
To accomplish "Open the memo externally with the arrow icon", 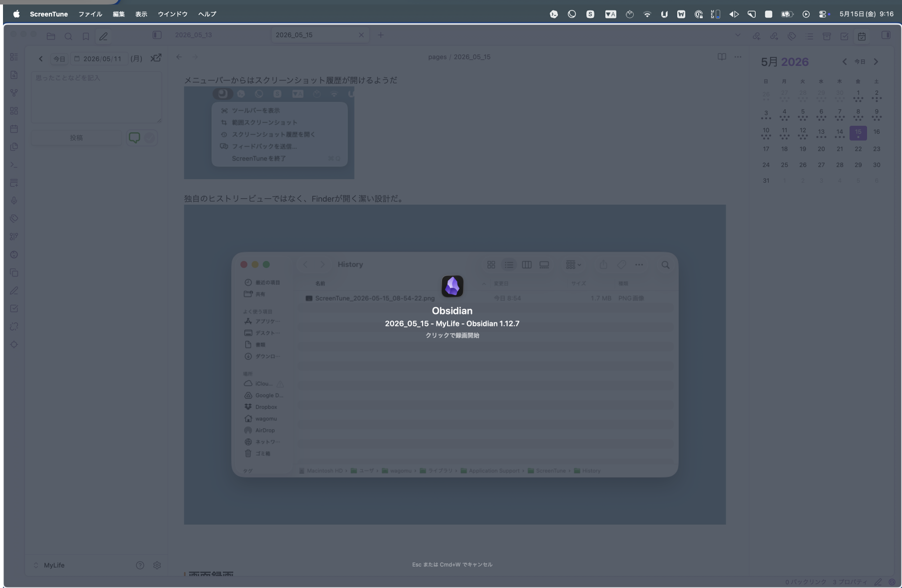I will coord(156,58).
